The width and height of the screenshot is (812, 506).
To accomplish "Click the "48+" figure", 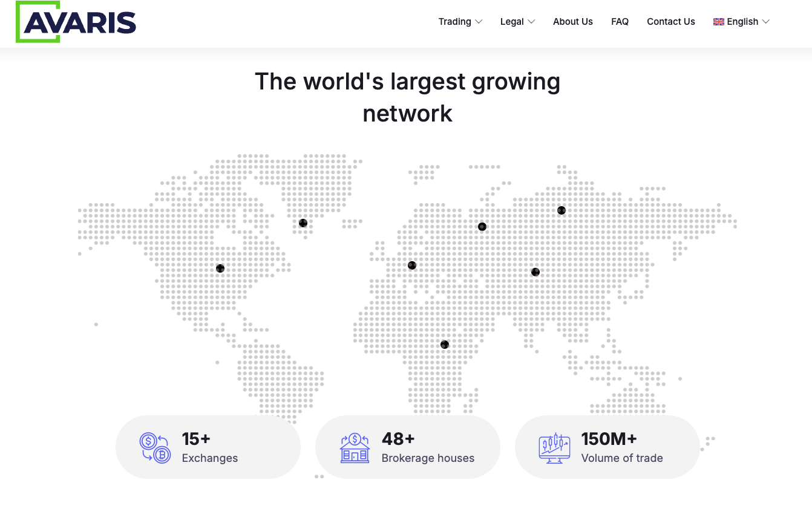I will [399, 438].
